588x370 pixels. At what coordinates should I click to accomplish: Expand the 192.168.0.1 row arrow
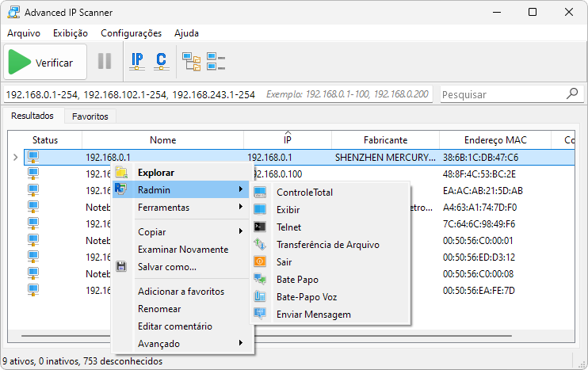pyautogui.click(x=15, y=158)
